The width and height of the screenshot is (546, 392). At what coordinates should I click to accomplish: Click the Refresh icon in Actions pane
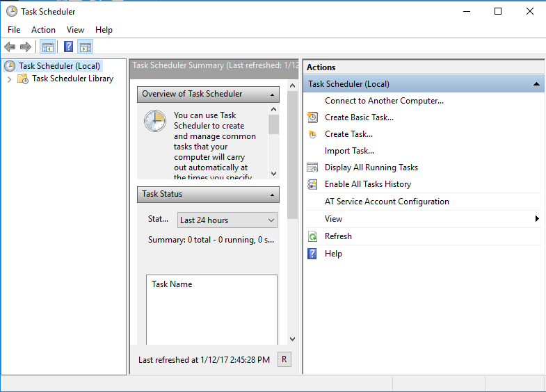[x=312, y=236]
